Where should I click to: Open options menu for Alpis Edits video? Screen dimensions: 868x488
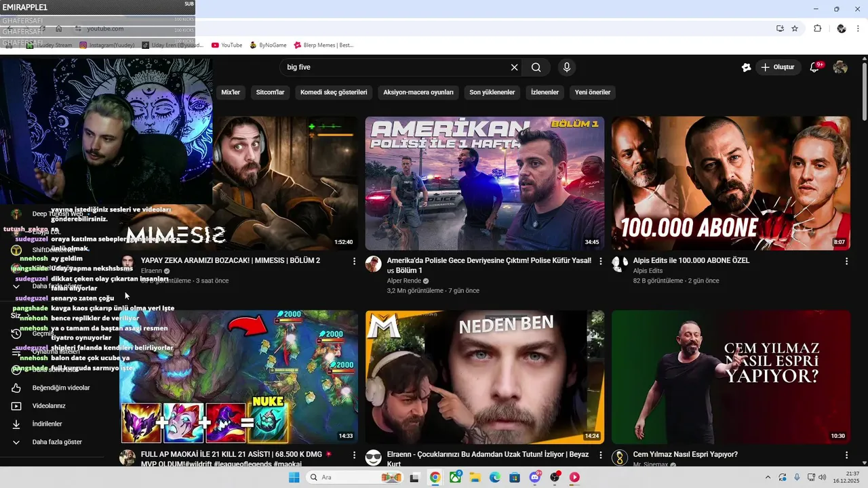[846, 261]
